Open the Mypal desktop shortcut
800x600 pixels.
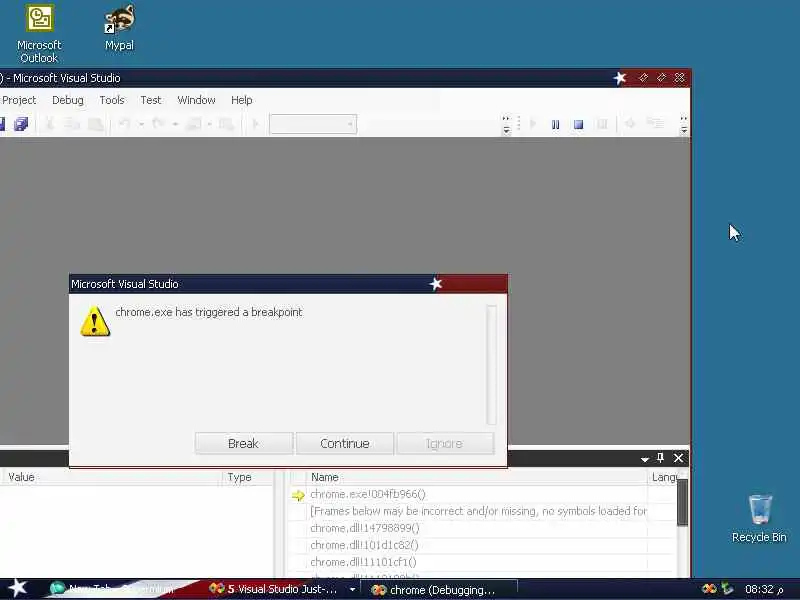tap(119, 28)
